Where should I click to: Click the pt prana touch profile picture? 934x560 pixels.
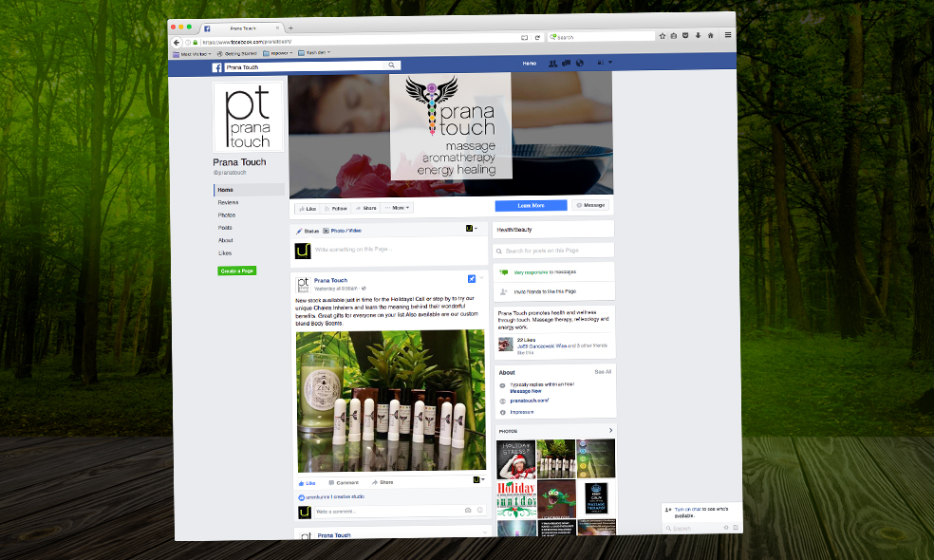click(x=249, y=117)
